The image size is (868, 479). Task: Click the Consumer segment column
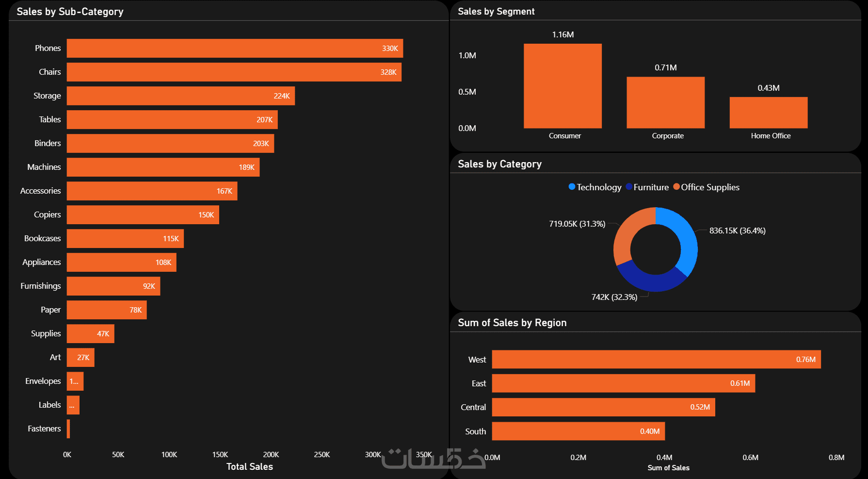(x=563, y=86)
